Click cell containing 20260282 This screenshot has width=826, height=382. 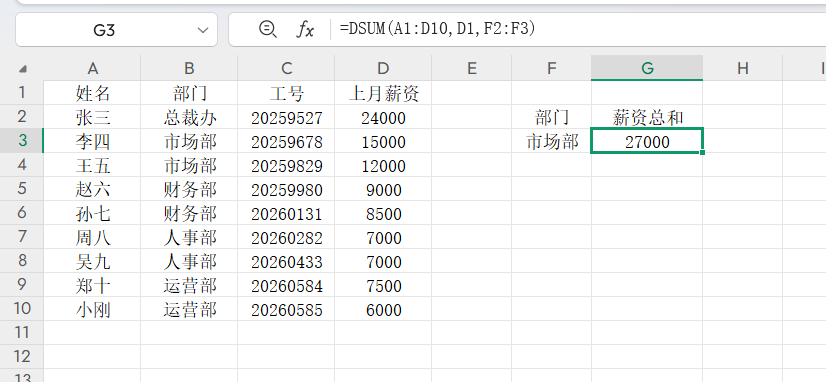coord(286,238)
